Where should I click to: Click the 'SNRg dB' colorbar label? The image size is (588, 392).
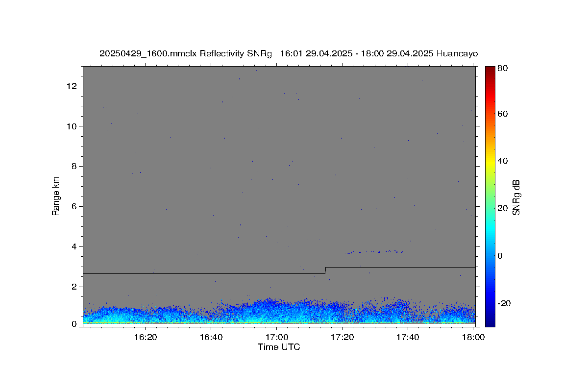coord(516,197)
